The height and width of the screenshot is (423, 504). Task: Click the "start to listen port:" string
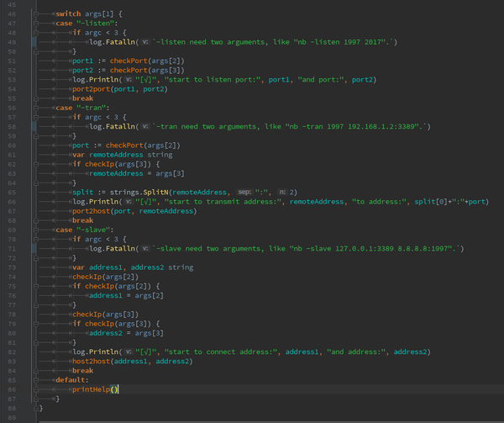click(x=213, y=79)
